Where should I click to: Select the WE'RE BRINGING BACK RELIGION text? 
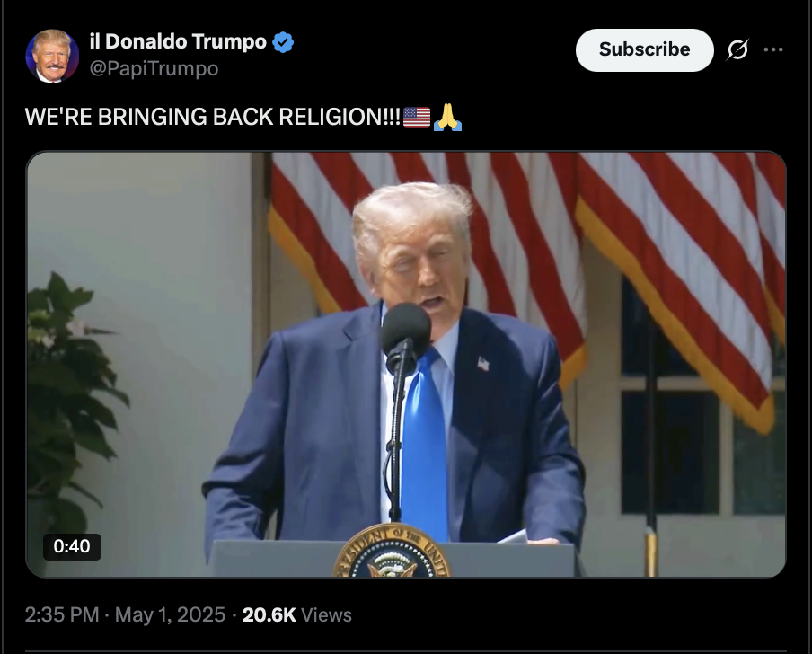[212, 117]
